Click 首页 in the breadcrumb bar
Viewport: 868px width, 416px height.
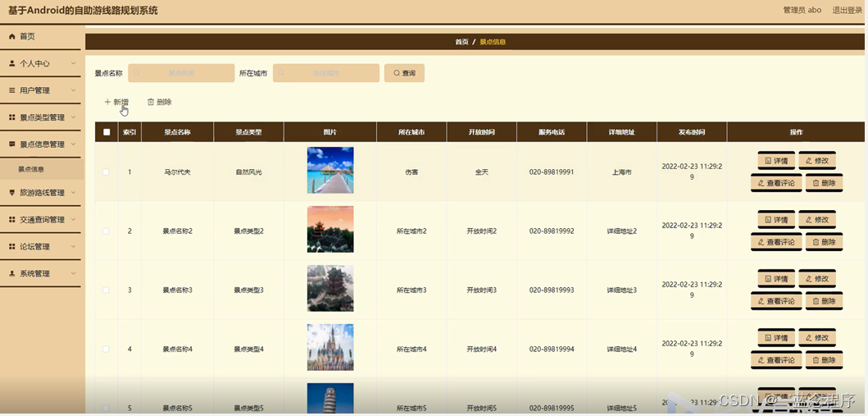461,42
